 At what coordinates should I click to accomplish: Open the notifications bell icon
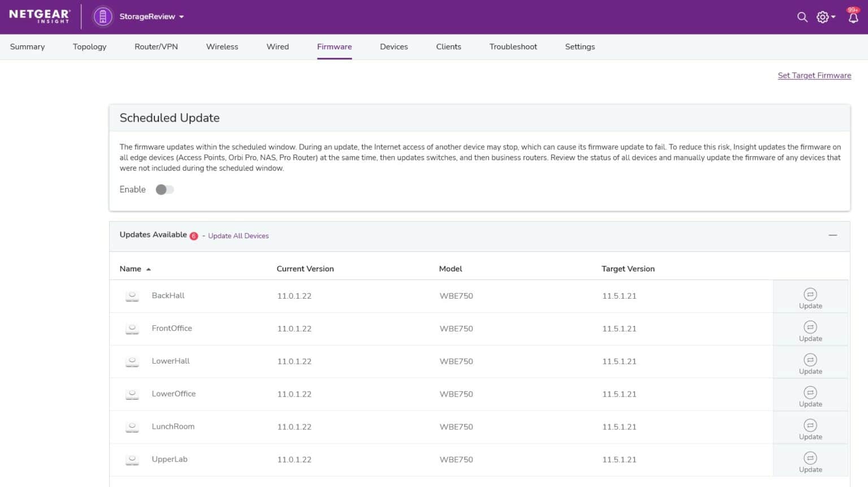(x=853, y=17)
